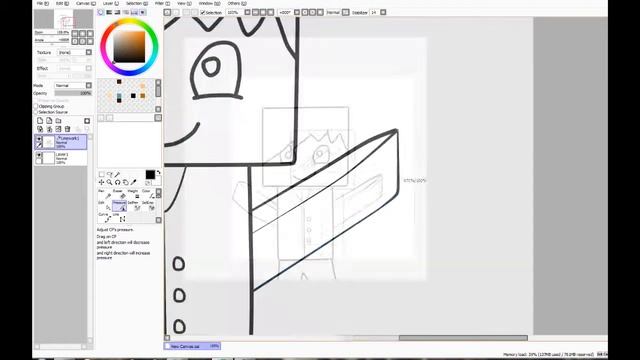Toggle the scratchpad panel icon
Viewport: 640px width, 360px height.
[x=142, y=13]
